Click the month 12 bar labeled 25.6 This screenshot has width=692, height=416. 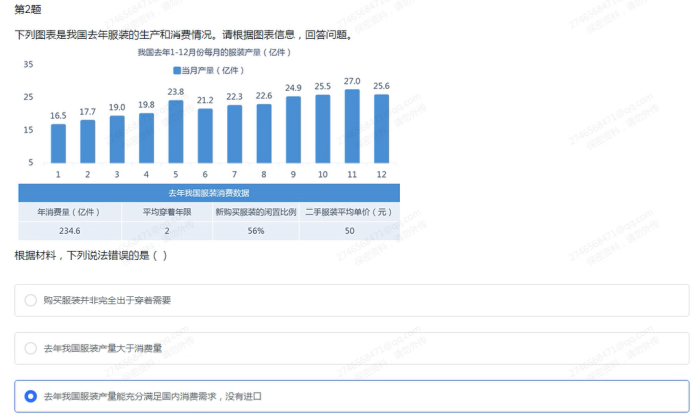381,128
